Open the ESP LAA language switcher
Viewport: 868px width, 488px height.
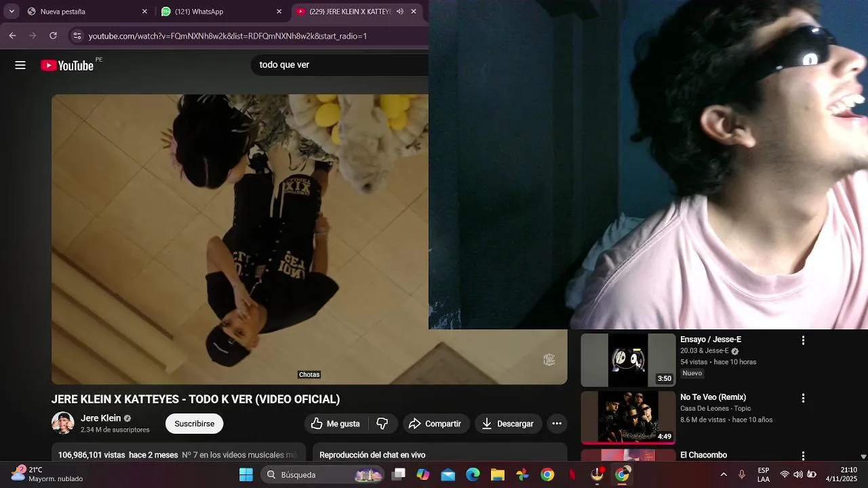(x=764, y=474)
